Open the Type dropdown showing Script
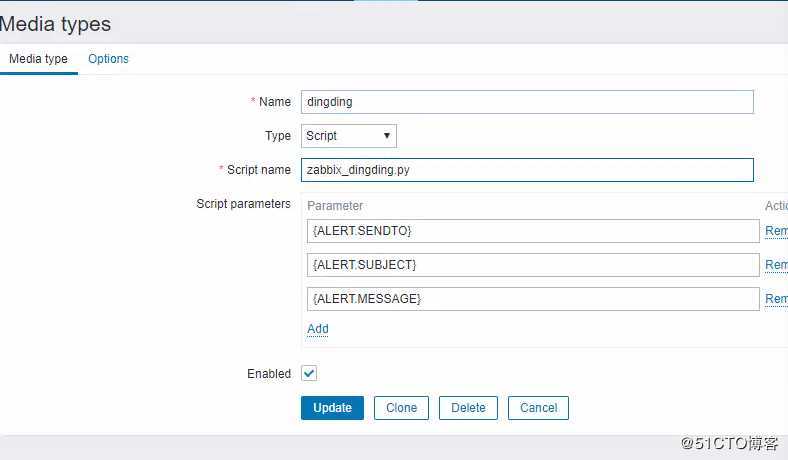Viewport: 788px width, 460px height. 348,136
